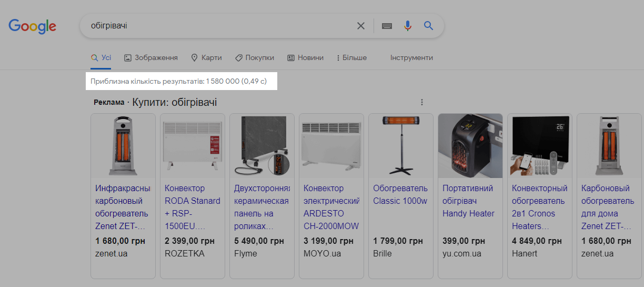Click the blue magnifier search icon
Viewport: 644px width, 287px height.
[x=429, y=25]
